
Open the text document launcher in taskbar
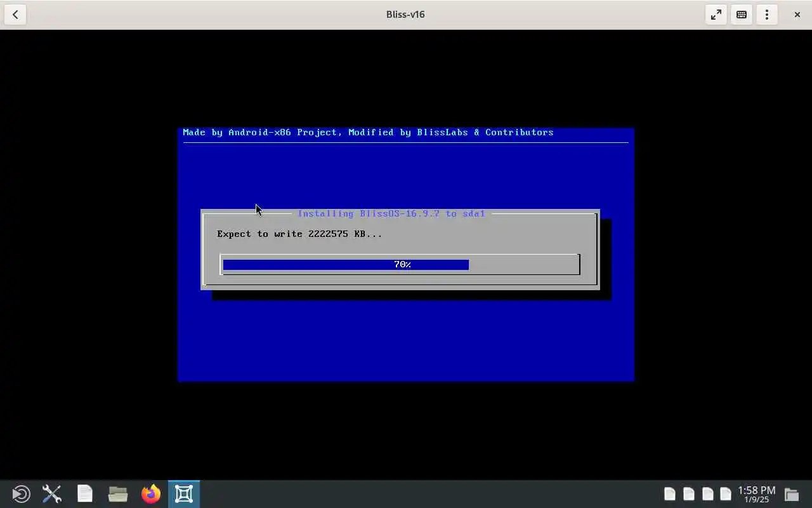coord(85,494)
